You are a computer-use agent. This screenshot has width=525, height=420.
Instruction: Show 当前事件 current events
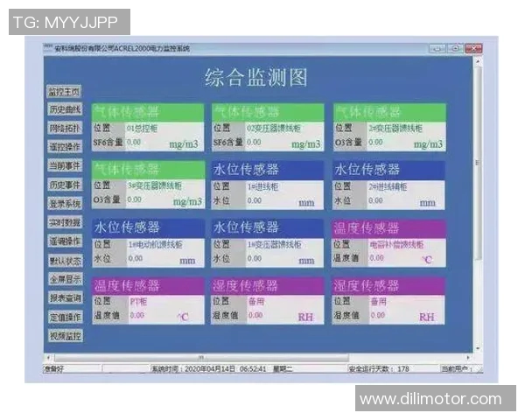[64, 166]
